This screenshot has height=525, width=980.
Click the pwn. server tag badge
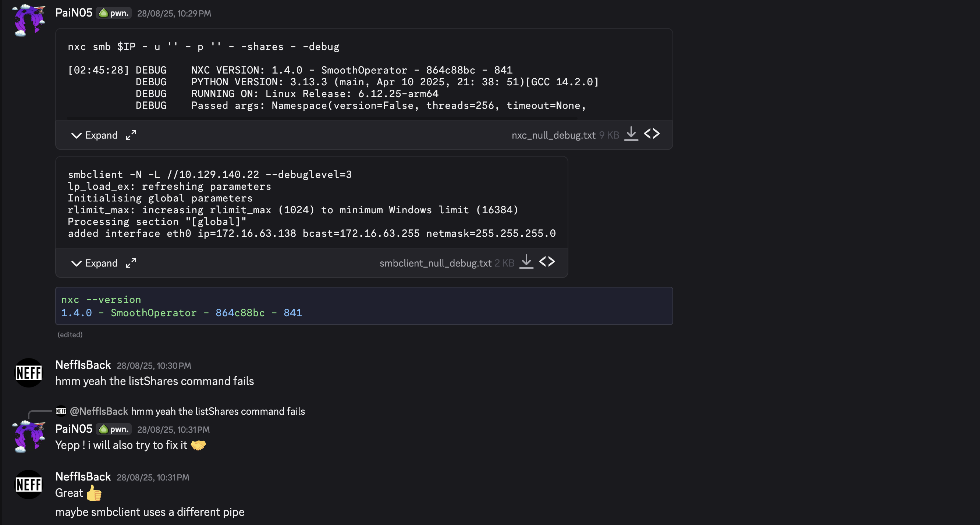click(114, 13)
